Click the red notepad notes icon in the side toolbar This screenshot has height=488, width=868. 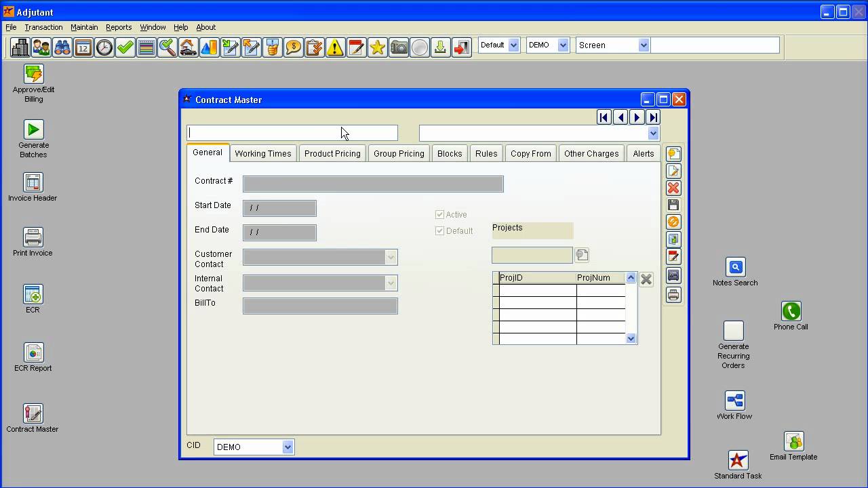click(673, 256)
